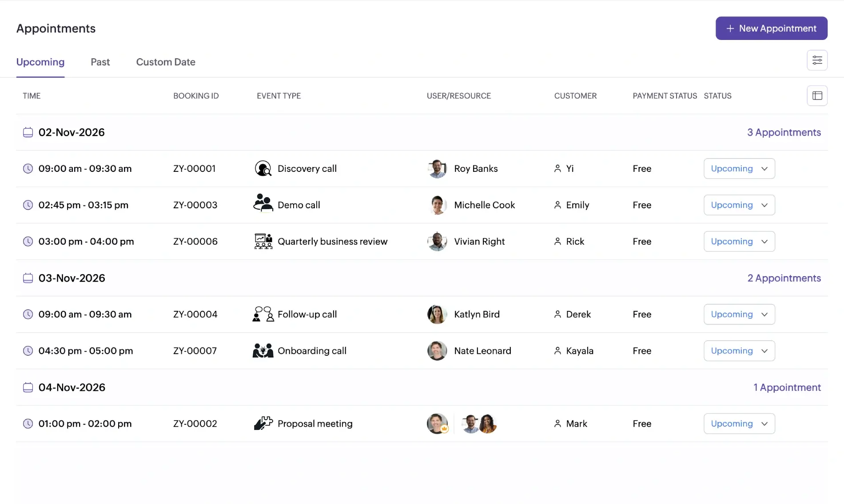This screenshot has height=504, width=844.
Task: Click booking ID ZY-00006 row entry
Action: 195,241
